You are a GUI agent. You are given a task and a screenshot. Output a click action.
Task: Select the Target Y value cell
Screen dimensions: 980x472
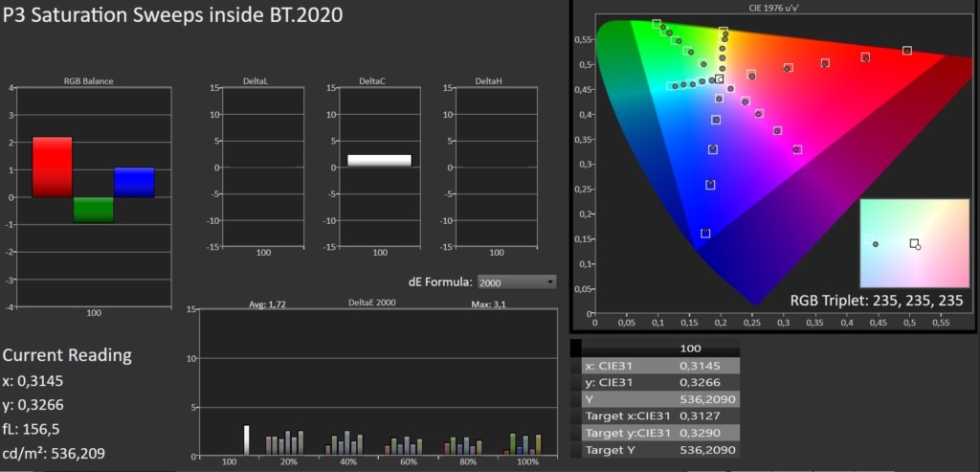(x=707, y=450)
